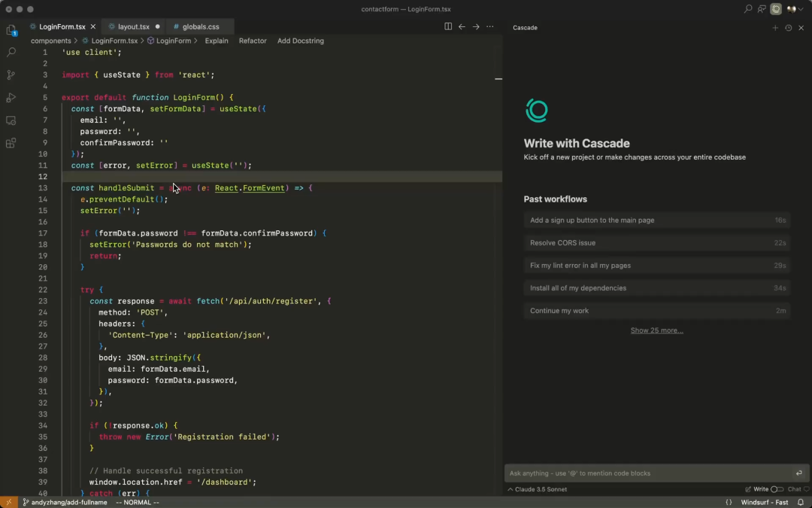The image size is (812, 508).
Task: Open 'Install all of my dependencies' workflow
Action: coord(656,287)
